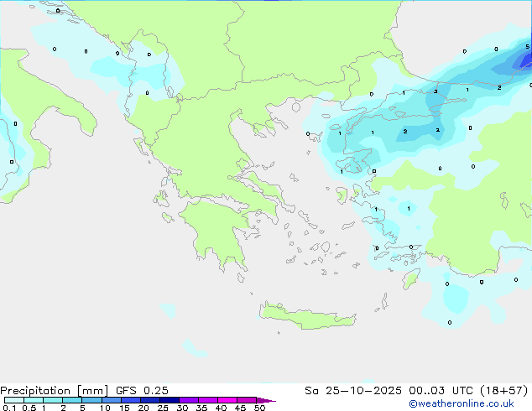Select the 0.1–0.5 mm palest legend swatch
The height and width of the screenshot is (411, 532).
[x=14, y=400]
